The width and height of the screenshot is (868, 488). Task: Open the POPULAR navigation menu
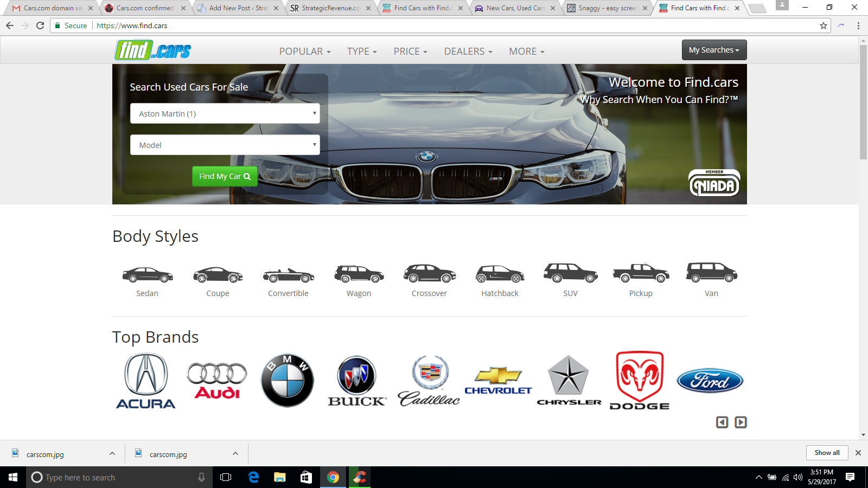click(304, 52)
